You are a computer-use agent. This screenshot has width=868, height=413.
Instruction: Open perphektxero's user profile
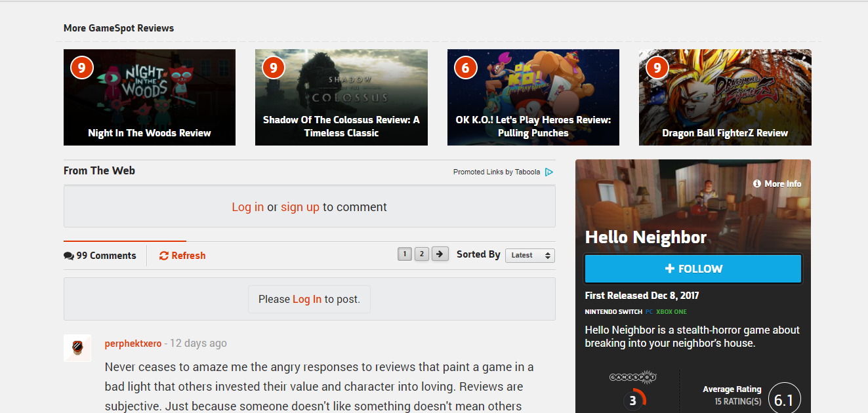point(133,344)
